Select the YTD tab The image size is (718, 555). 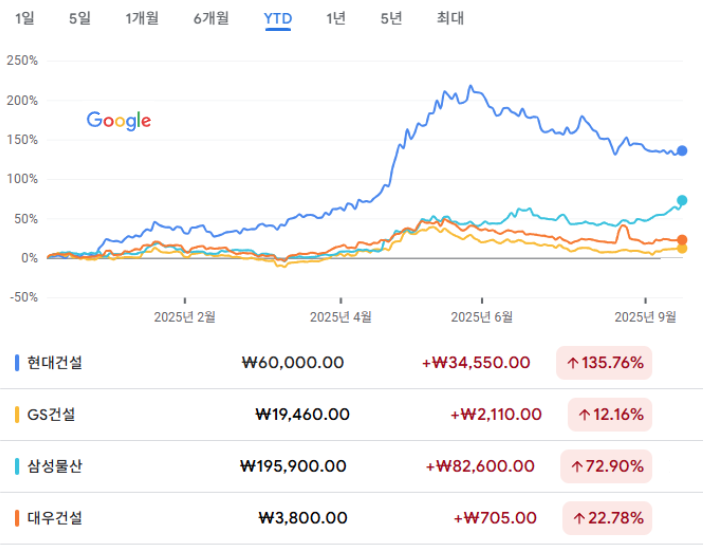[x=277, y=18]
